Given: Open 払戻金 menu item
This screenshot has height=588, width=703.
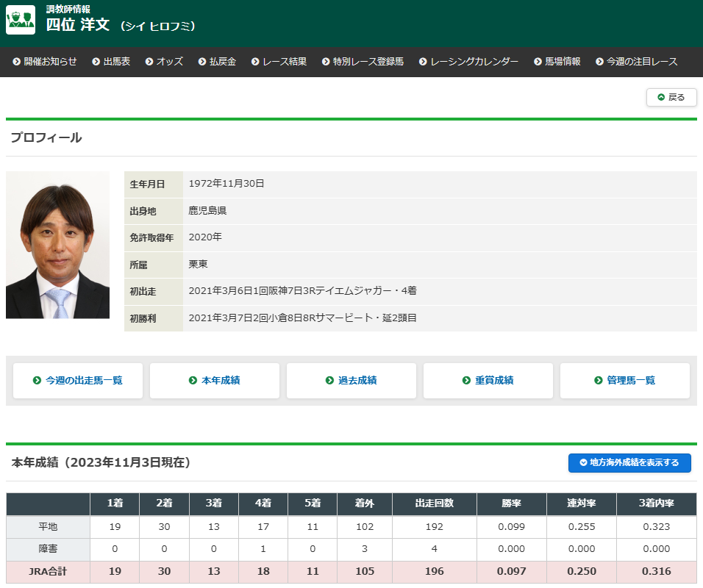Looking at the screenshot, I should pyautogui.click(x=217, y=62).
